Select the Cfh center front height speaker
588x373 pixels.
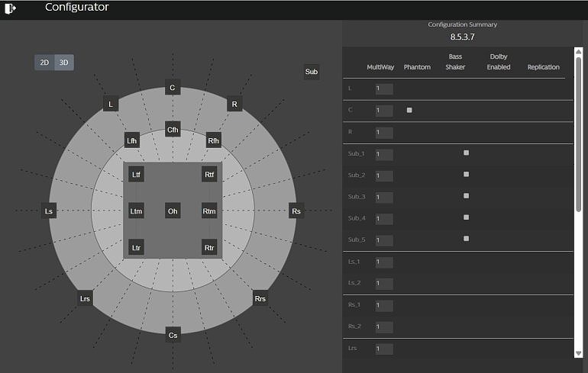tap(173, 130)
